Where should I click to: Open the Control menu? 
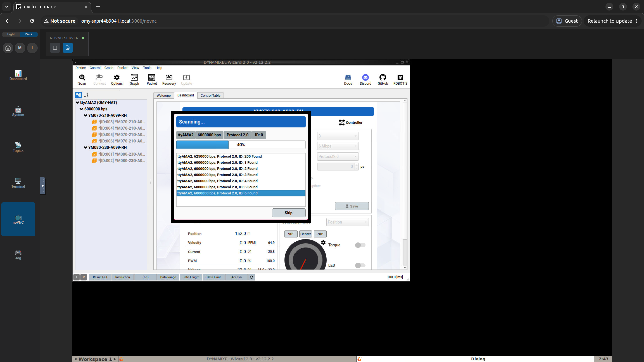click(95, 68)
